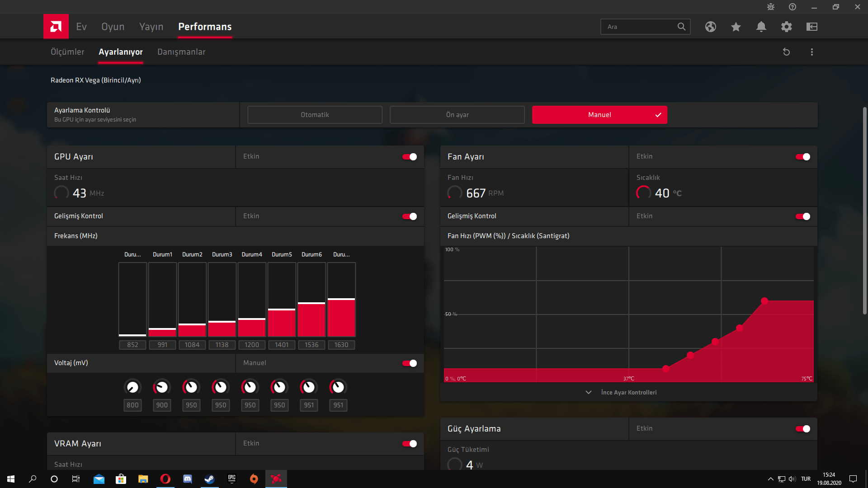Turn off Fan Ayarı toggle

coord(803,157)
